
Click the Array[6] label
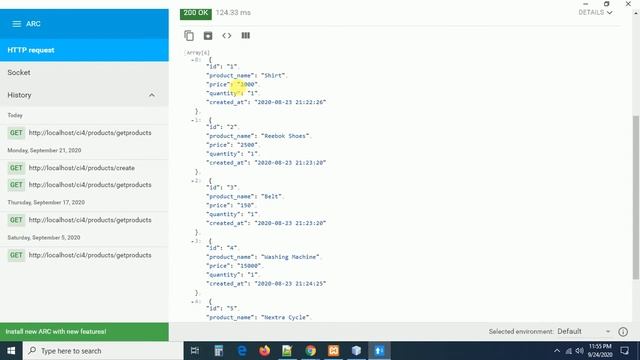(x=197, y=53)
